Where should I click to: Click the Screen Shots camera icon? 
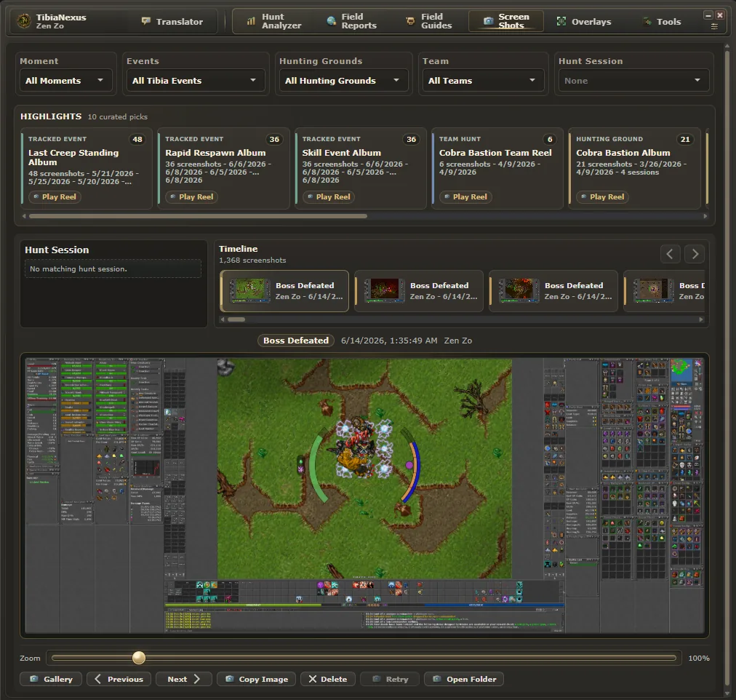[488, 21]
